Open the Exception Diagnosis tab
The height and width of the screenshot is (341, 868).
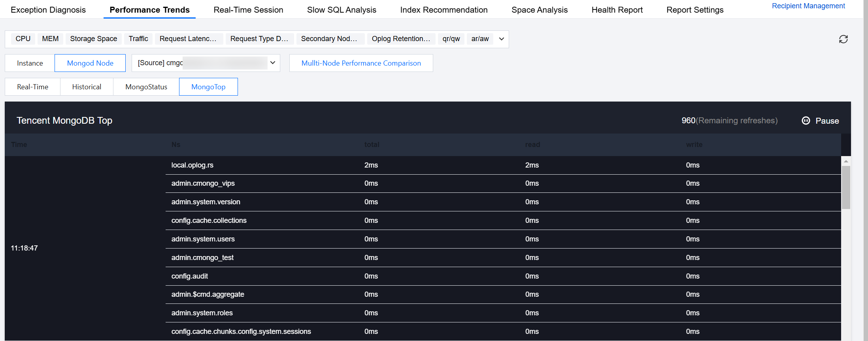click(x=48, y=10)
